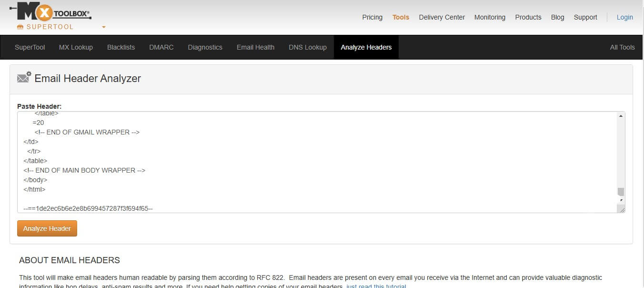Switch to the MX Lookup tab
This screenshot has height=288, width=644.
point(76,47)
